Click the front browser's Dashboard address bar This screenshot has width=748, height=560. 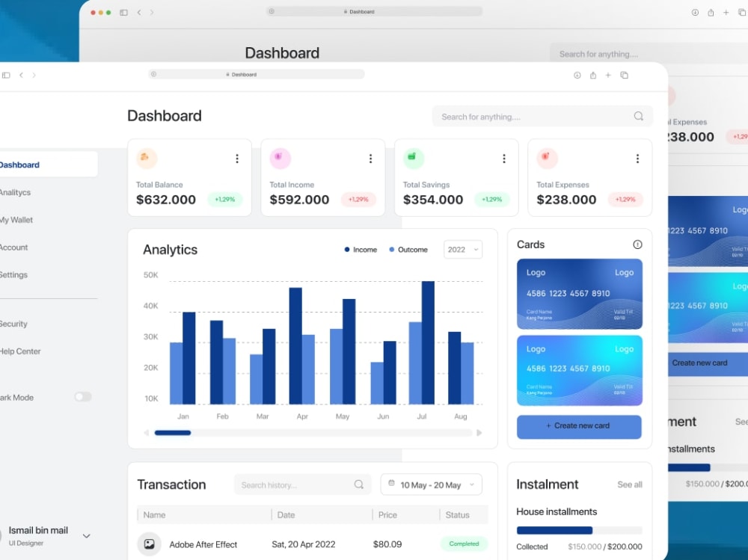[x=257, y=75]
